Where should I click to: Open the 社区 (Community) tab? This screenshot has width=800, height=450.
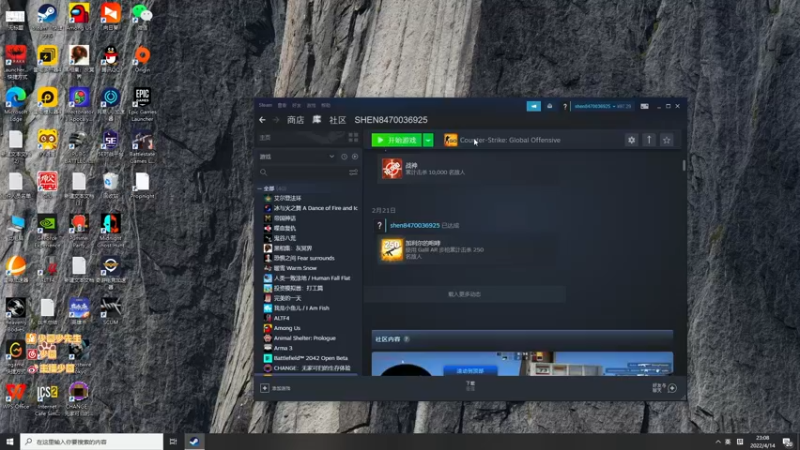pyautogui.click(x=337, y=120)
